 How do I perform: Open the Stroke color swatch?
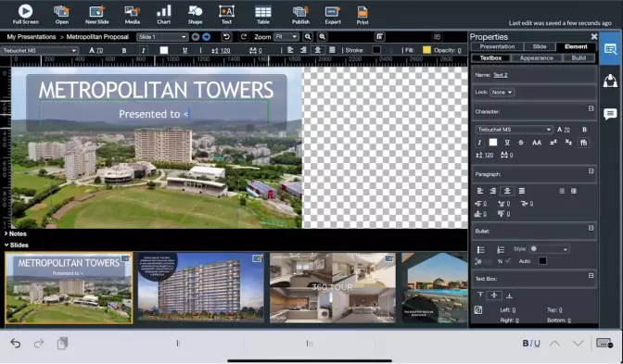click(376, 50)
